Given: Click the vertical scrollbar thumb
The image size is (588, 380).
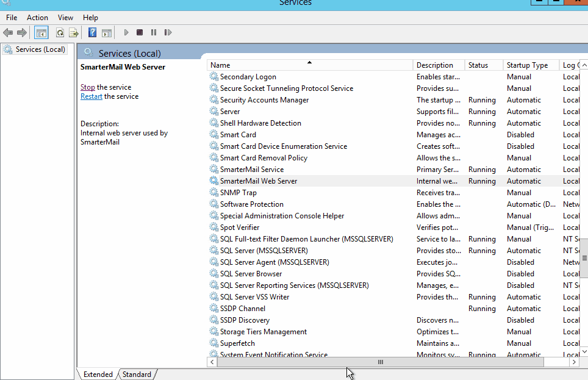Looking at the screenshot, I should 584,258.
